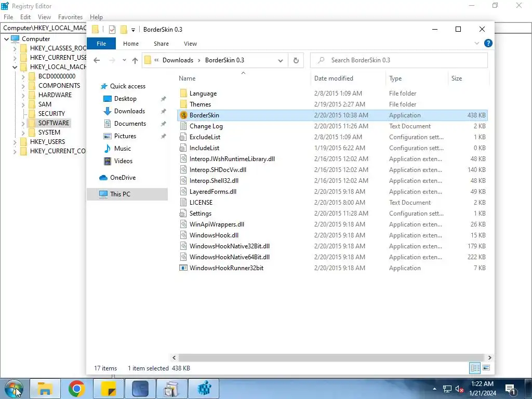
Task: Click the Properties quick access toolbar icon
Action: pyautogui.click(x=112, y=30)
